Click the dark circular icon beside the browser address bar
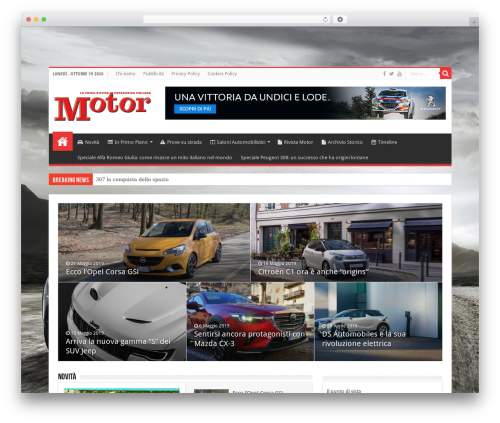 click(340, 19)
